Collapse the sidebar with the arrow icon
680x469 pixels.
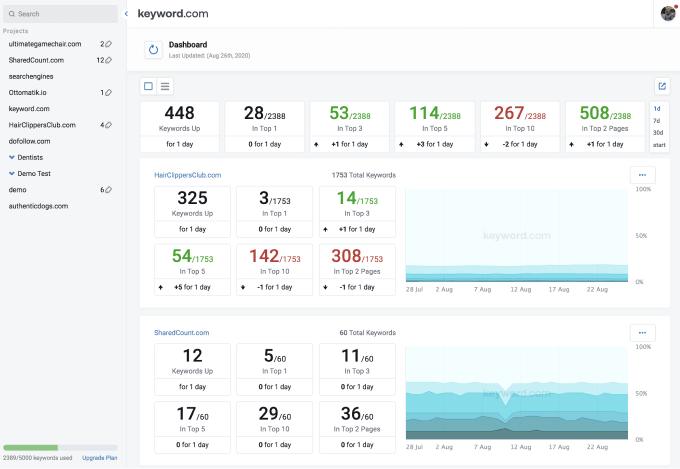pyautogui.click(x=126, y=14)
